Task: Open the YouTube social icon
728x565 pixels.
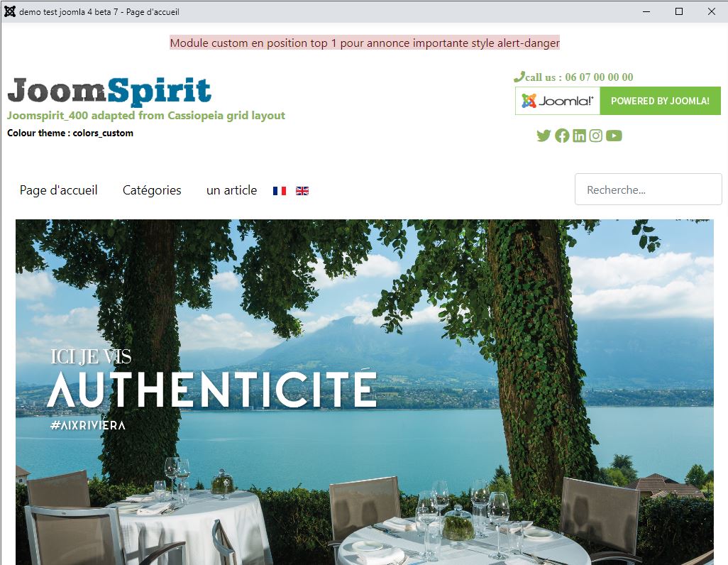Action: (614, 136)
